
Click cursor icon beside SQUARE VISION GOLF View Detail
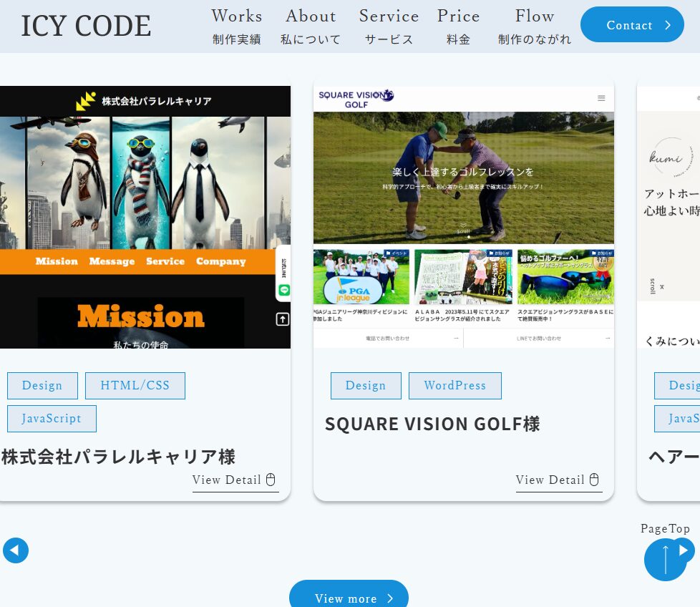pos(594,480)
